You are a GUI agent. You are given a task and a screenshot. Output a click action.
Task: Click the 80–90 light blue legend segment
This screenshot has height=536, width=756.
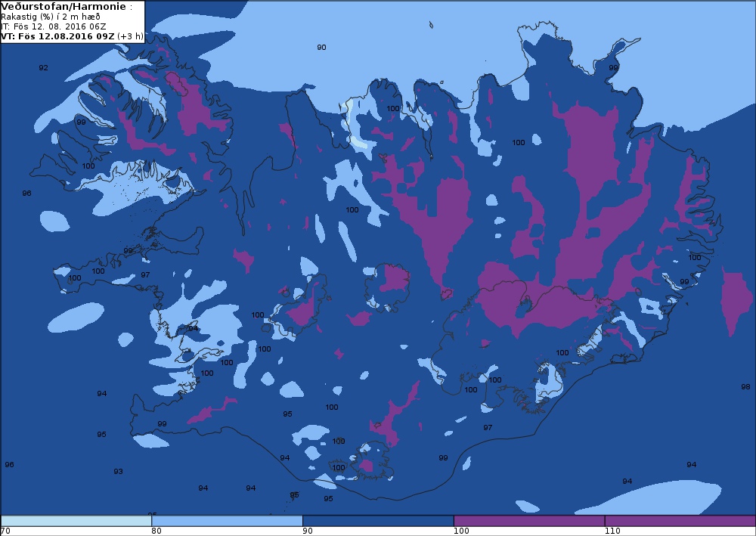[x=227, y=521]
